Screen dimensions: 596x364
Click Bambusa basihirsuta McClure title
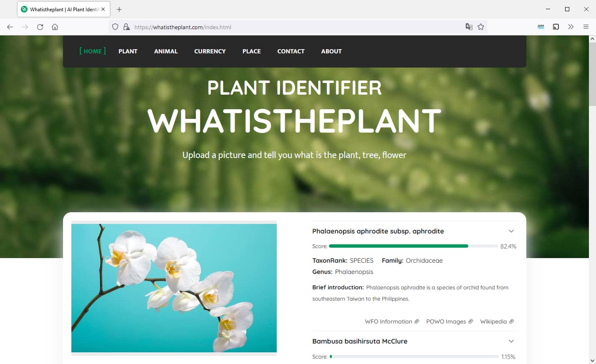[x=360, y=341]
